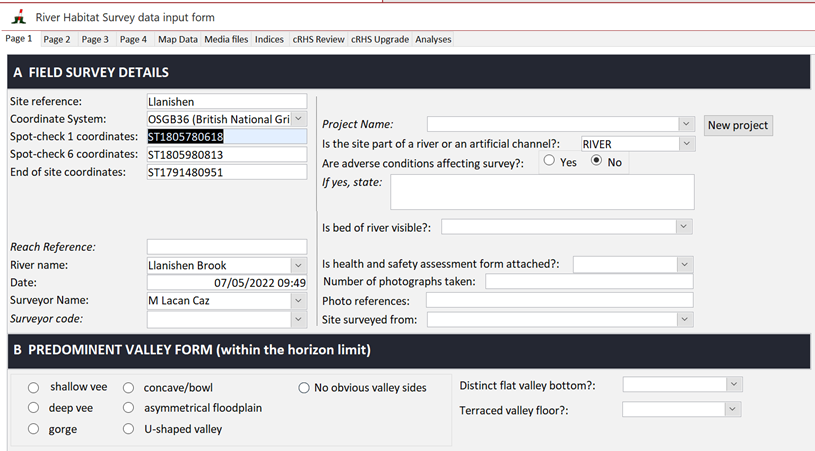Image resolution: width=815 pixels, height=451 pixels.
Task: Switch to the Indices tab
Action: [x=269, y=39]
